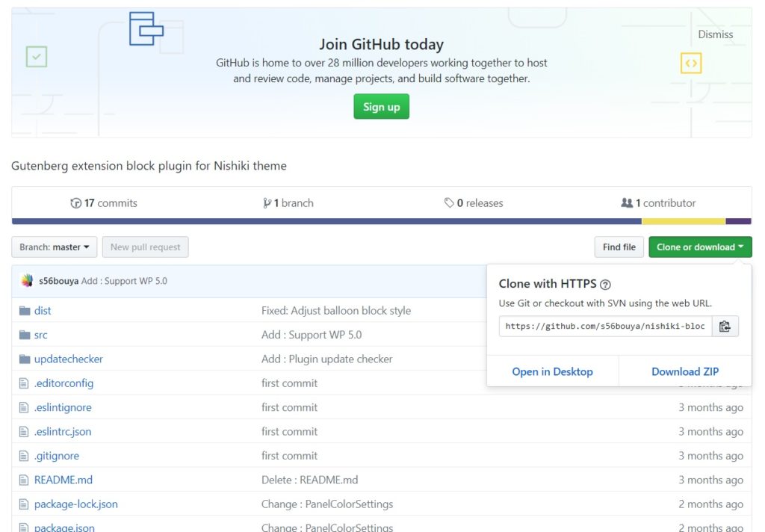Click file icon beside .eslintrc.json
Viewport: 765px width, 532px height.
tap(23, 431)
